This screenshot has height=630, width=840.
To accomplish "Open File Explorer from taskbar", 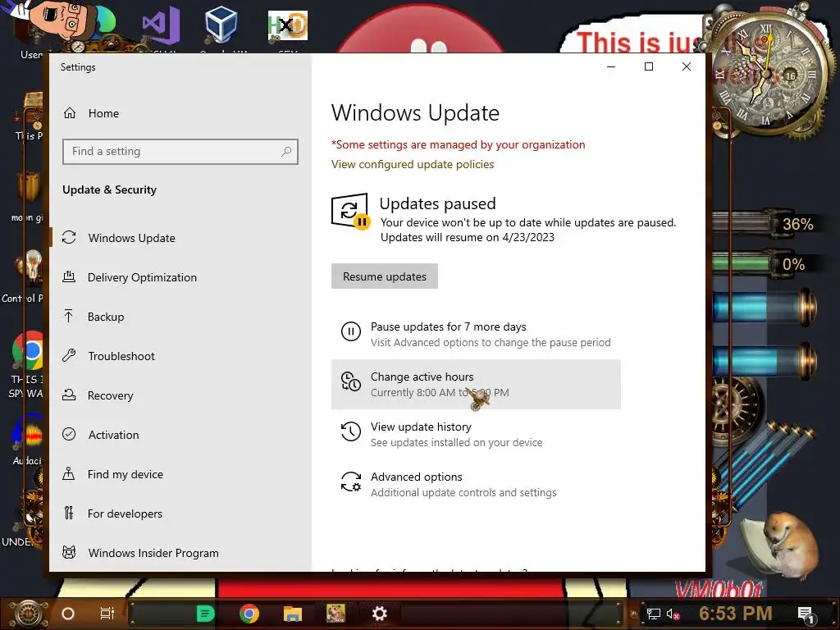I will click(293, 614).
